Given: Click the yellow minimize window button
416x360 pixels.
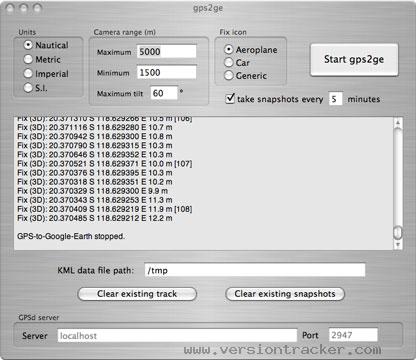Looking at the screenshot, I should (24, 8).
